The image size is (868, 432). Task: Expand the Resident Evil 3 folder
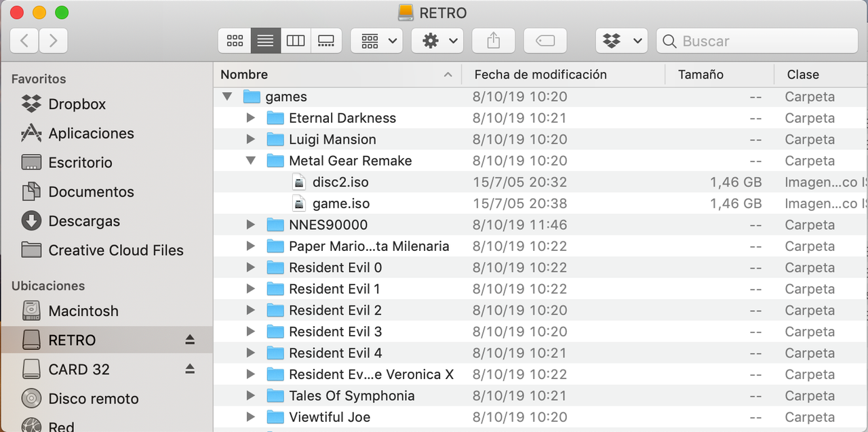click(x=251, y=332)
